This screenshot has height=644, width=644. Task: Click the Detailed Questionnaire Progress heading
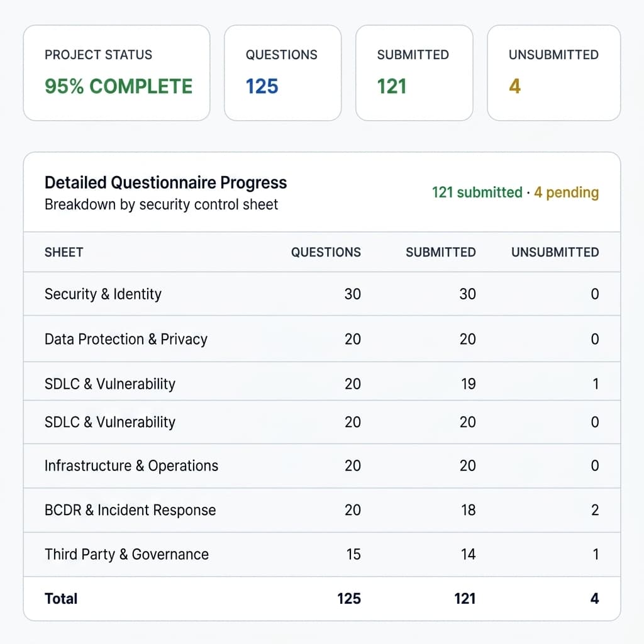tap(165, 182)
